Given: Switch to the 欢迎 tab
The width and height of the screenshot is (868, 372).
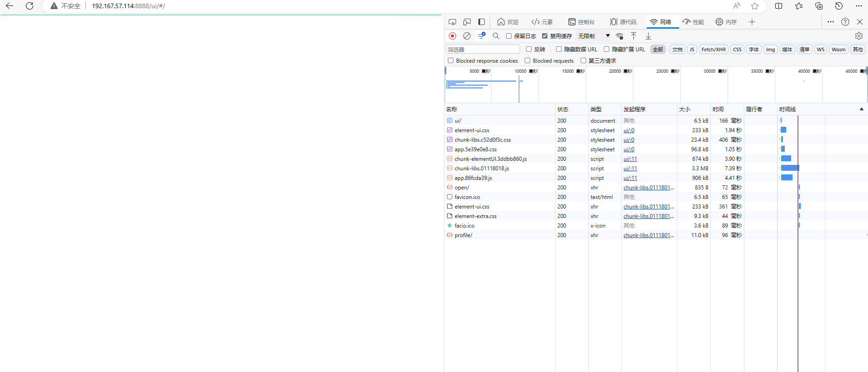Looking at the screenshot, I should click(508, 22).
